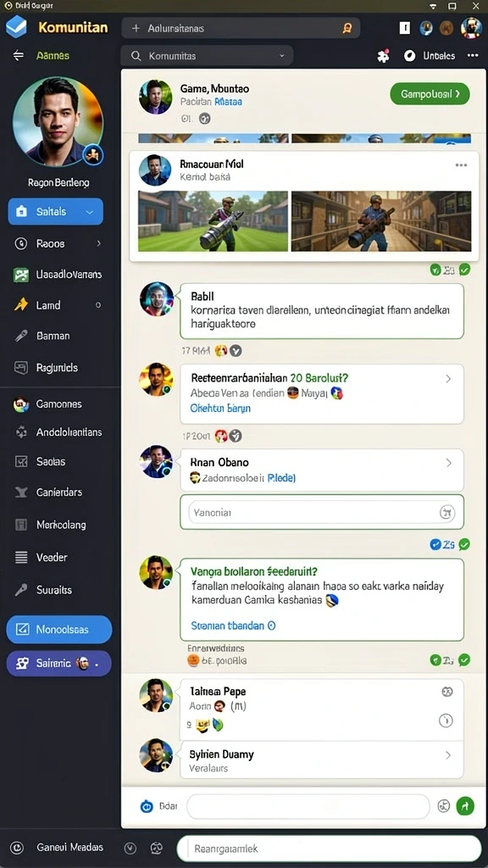This screenshot has height=868, width=488.
Task: Click the Saolas sidebar icon
Action: tap(21, 461)
